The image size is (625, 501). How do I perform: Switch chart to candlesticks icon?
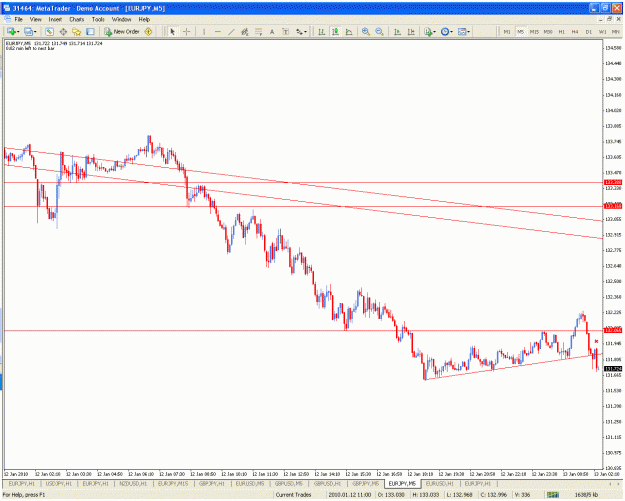pyautogui.click(x=335, y=31)
